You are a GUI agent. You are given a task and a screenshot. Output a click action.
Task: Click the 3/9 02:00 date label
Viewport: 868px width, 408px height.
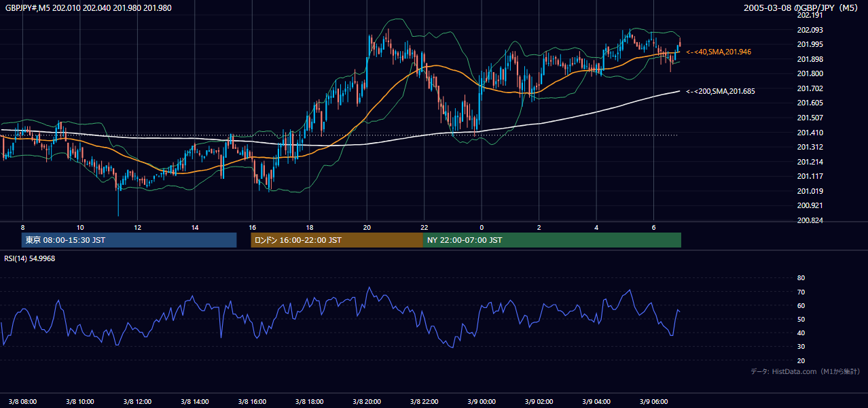(x=539, y=401)
